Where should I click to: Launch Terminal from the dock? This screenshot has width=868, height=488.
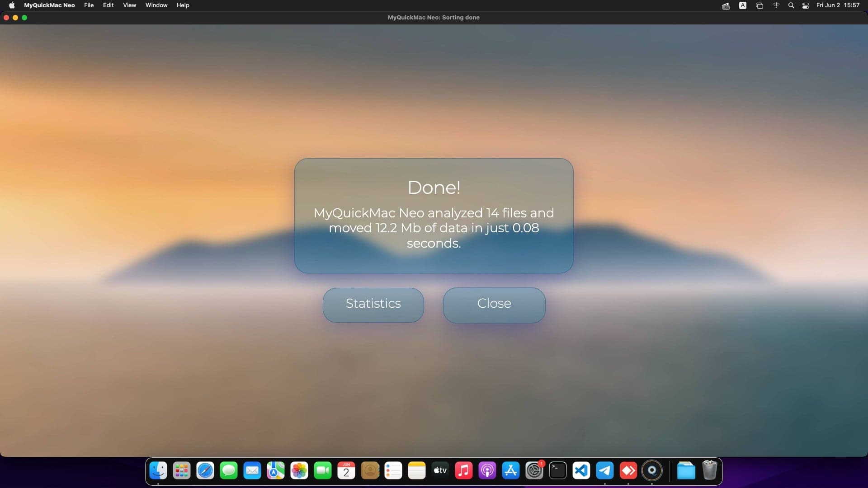(558, 471)
